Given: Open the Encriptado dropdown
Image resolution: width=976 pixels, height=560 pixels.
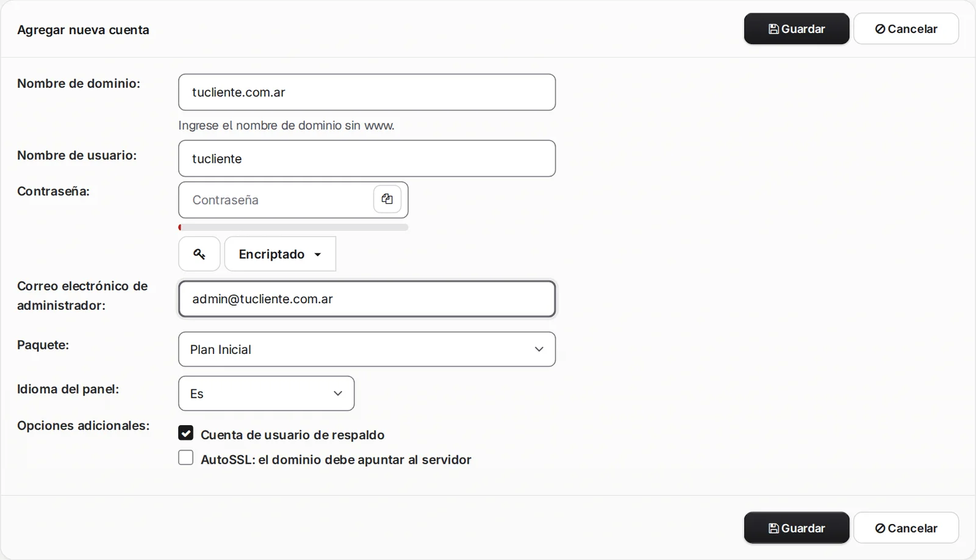Looking at the screenshot, I should click(280, 254).
